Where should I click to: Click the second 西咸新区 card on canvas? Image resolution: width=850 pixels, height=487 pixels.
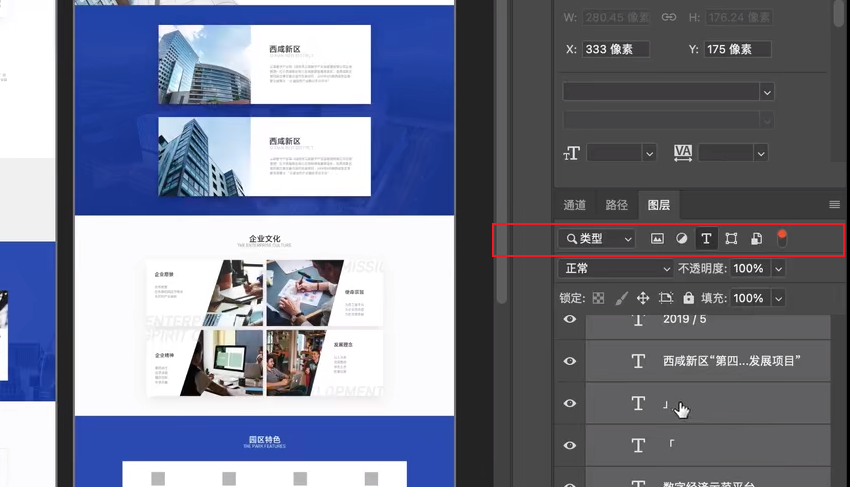[x=265, y=157]
